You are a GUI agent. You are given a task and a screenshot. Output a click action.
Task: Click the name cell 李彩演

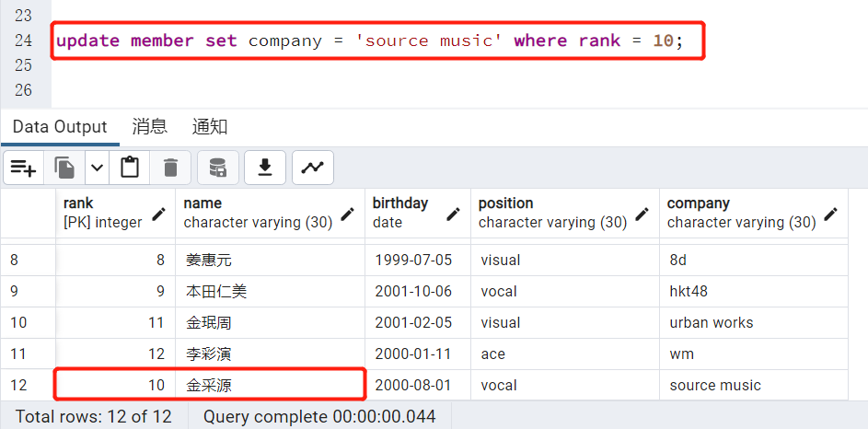pos(270,354)
